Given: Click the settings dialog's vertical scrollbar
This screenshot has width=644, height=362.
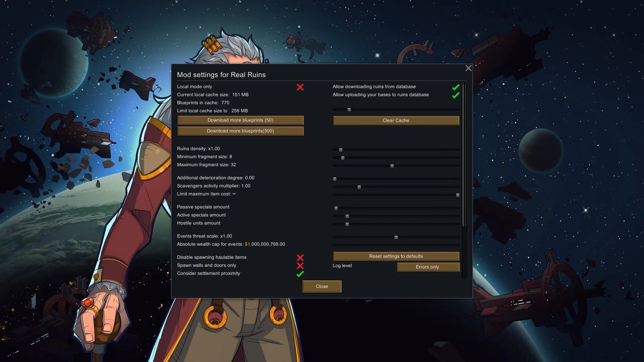Looking at the screenshot, I should point(464,156).
